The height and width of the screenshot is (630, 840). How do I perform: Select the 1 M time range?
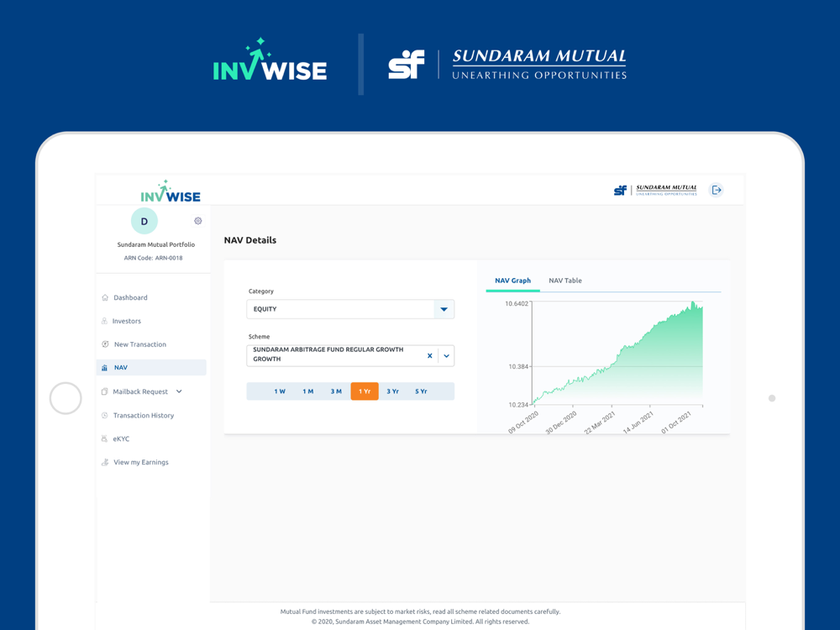308,391
